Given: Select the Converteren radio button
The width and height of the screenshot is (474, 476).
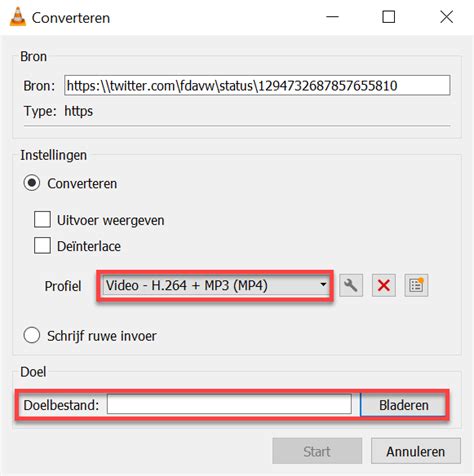Looking at the screenshot, I should pyautogui.click(x=32, y=183).
